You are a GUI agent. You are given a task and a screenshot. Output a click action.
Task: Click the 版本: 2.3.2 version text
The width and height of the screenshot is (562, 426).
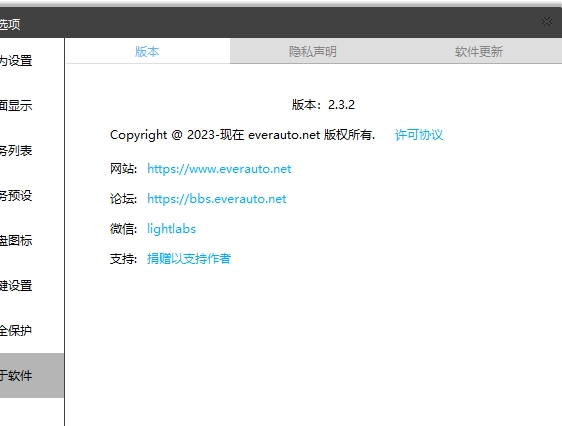click(x=323, y=105)
